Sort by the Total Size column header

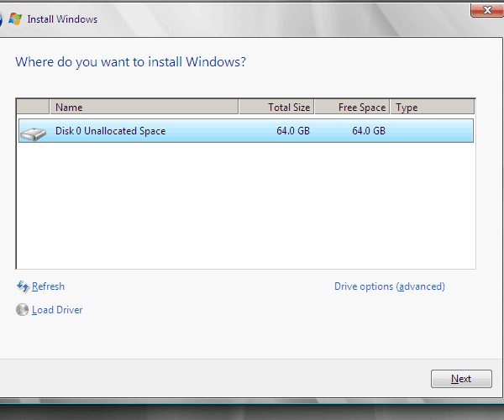pos(276,107)
